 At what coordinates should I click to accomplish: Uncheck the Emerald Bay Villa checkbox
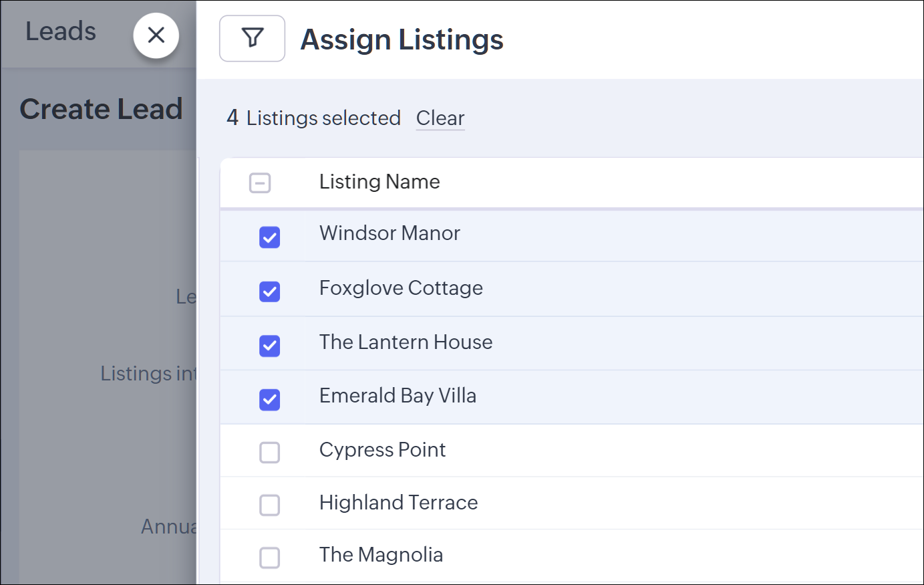(269, 400)
